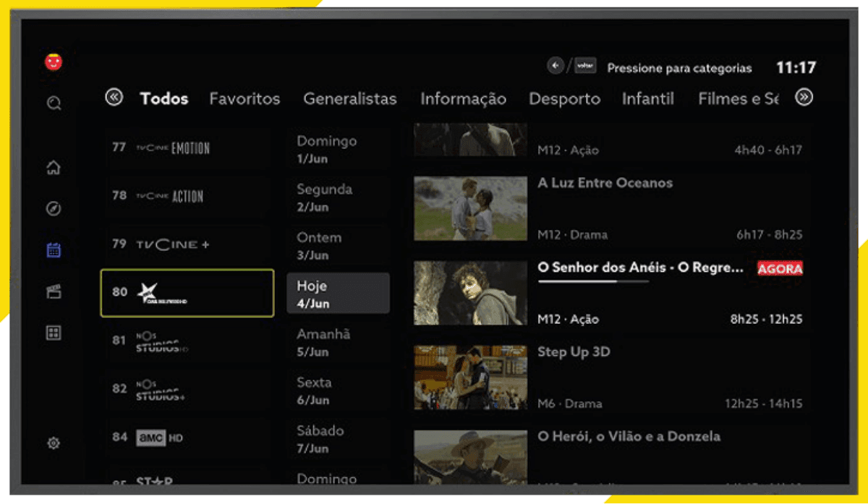Click the 8h25 - 12h25 time text

765,319
